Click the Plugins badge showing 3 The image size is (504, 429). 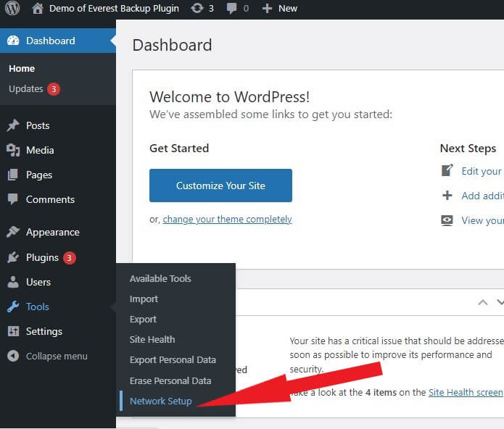click(69, 257)
